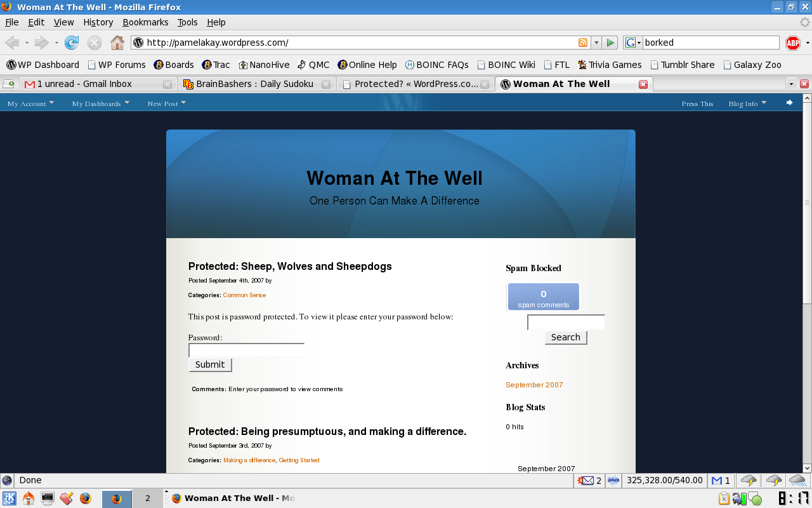Open the new tab icon on tab strip

9,84
